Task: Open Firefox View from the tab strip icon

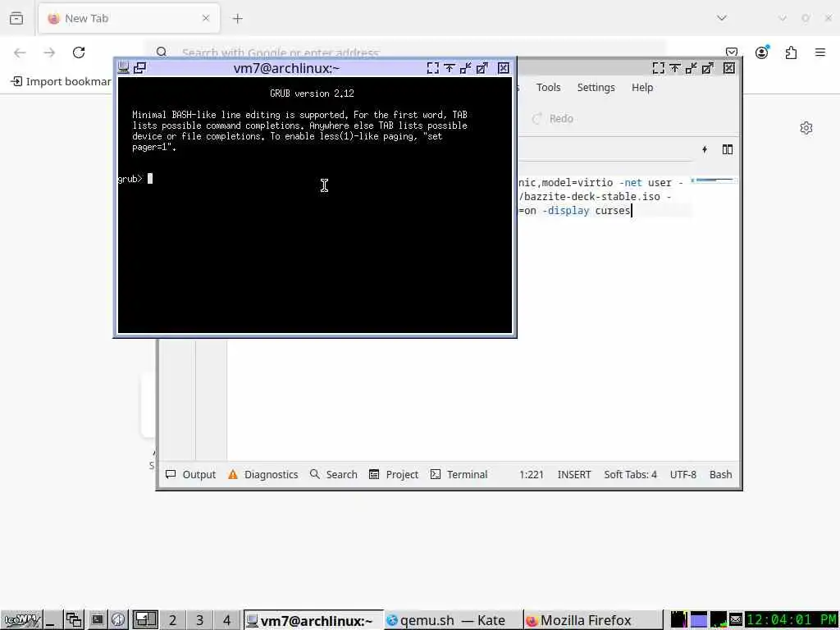Action: (x=16, y=18)
